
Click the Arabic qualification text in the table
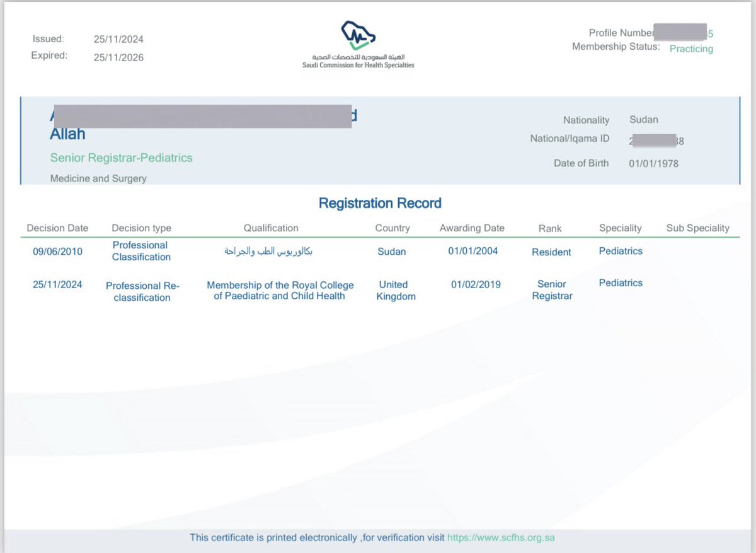point(271,250)
